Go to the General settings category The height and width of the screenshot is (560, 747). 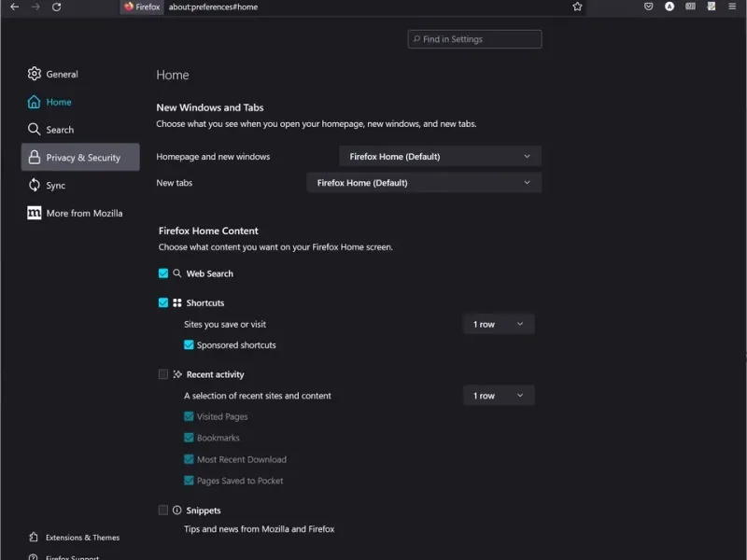point(62,74)
